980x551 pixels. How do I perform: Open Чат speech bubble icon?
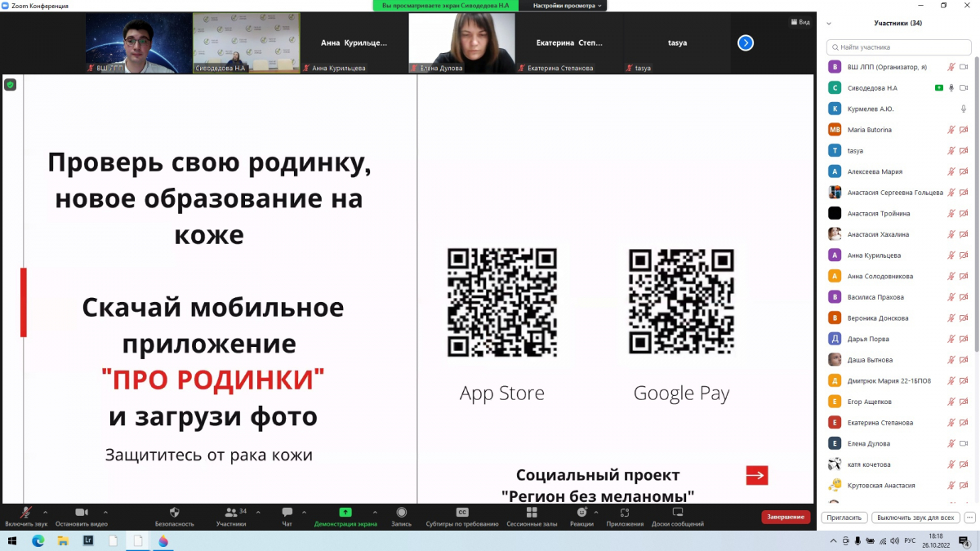[287, 513]
